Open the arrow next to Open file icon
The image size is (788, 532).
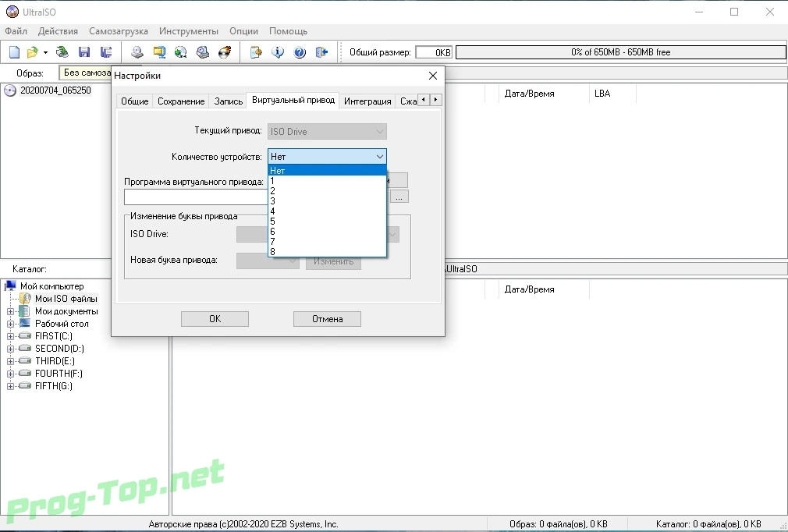click(45, 52)
